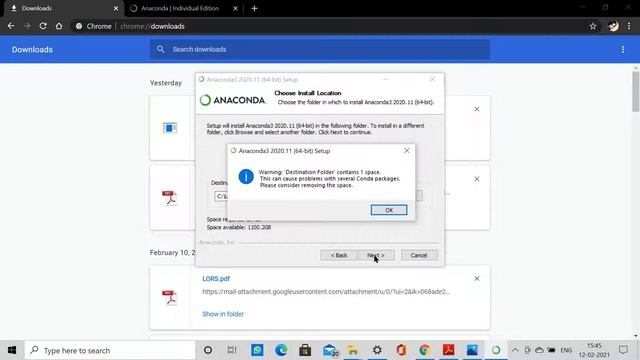Click the LORS.pdf file icon

[x=170, y=297]
